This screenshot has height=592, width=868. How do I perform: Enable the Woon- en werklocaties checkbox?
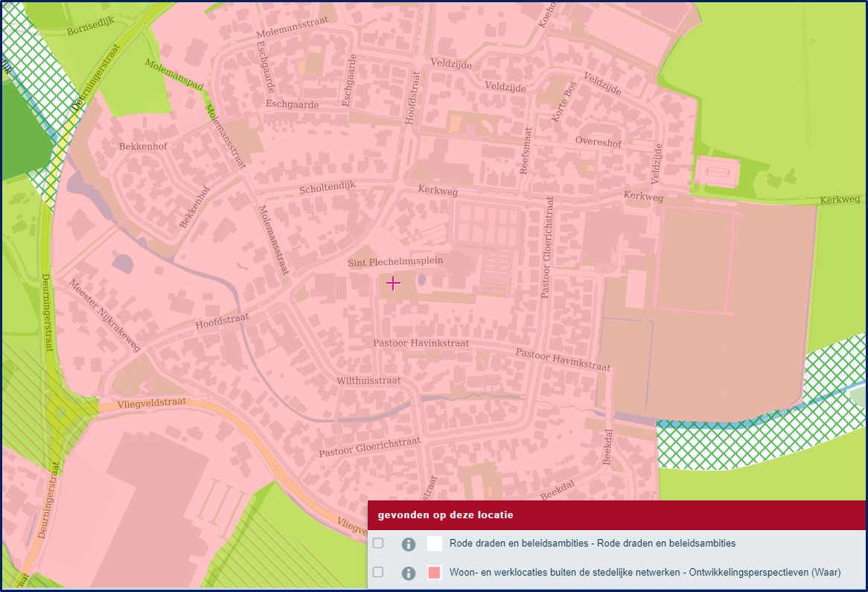pos(378,572)
